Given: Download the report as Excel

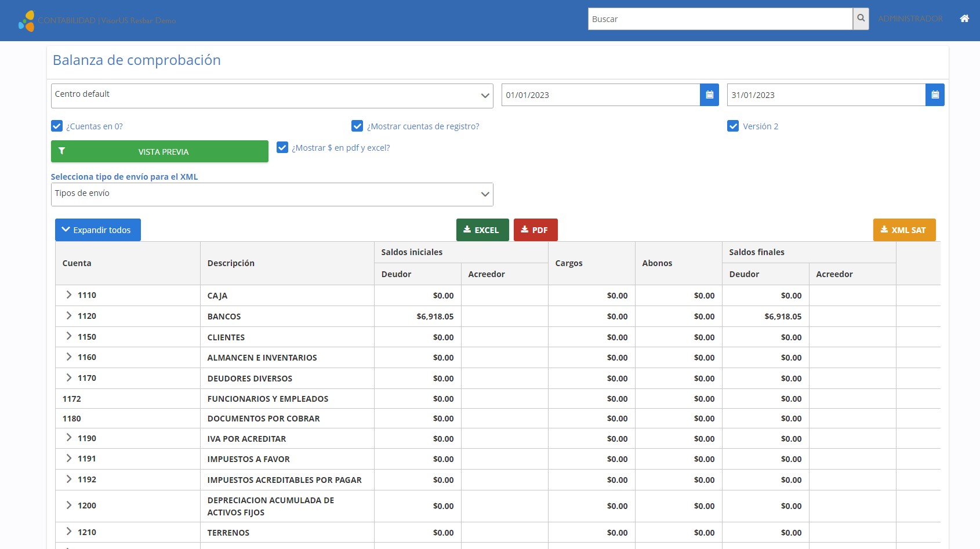Looking at the screenshot, I should [x=482, y=230].
